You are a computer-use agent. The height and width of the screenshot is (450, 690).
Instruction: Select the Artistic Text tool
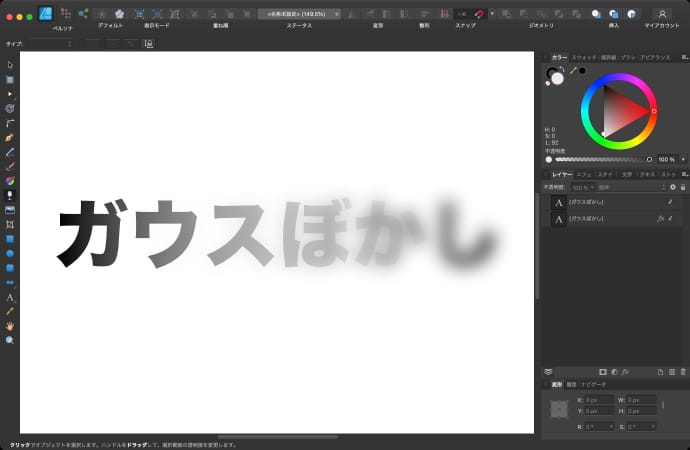click(10, 297)
